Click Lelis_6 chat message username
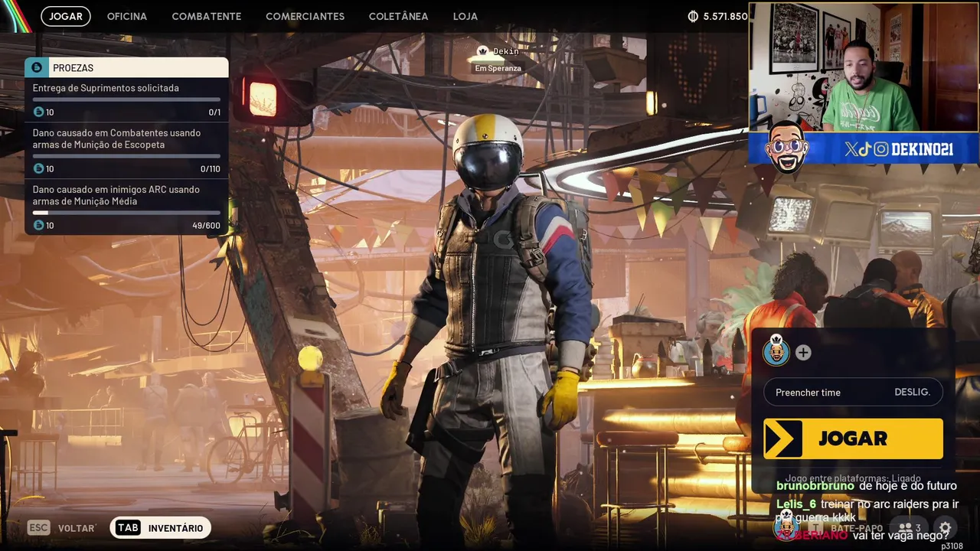The image size is (980, 551). pyautogui.click(x=796, y=504)
